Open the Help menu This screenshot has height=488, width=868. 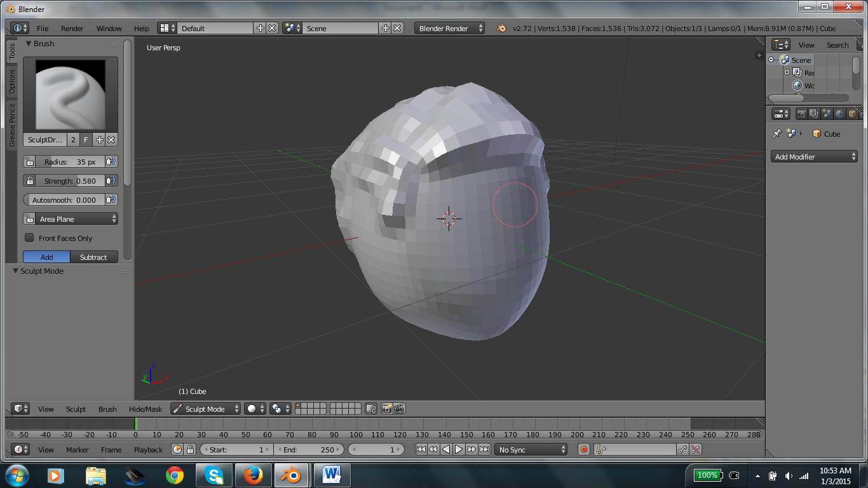[142, 29]
